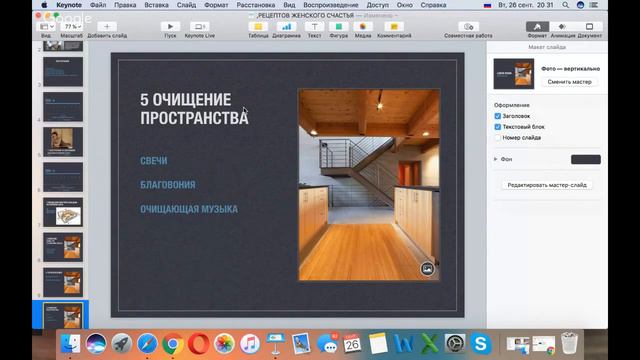
Task: Click the Spotlight search icon
Action: coord(565,5)
